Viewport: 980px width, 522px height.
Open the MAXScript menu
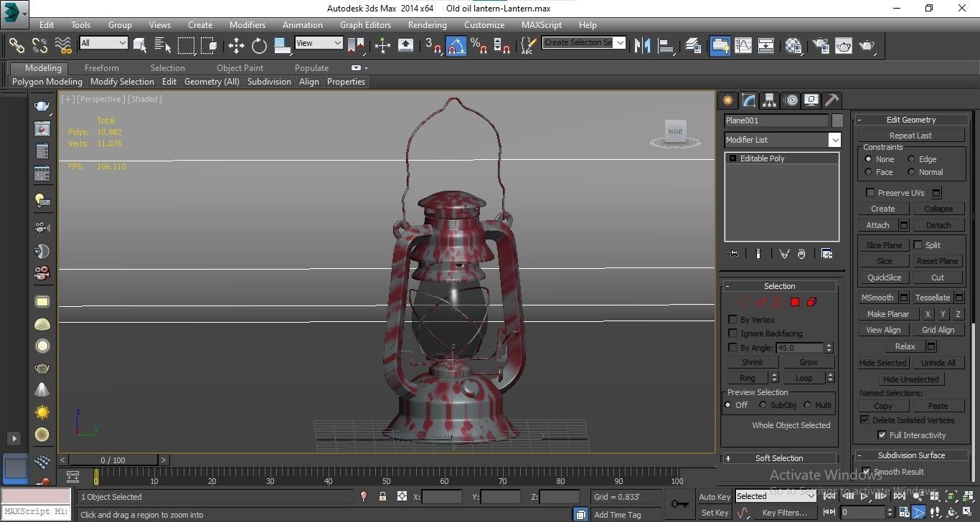point(542,24)
